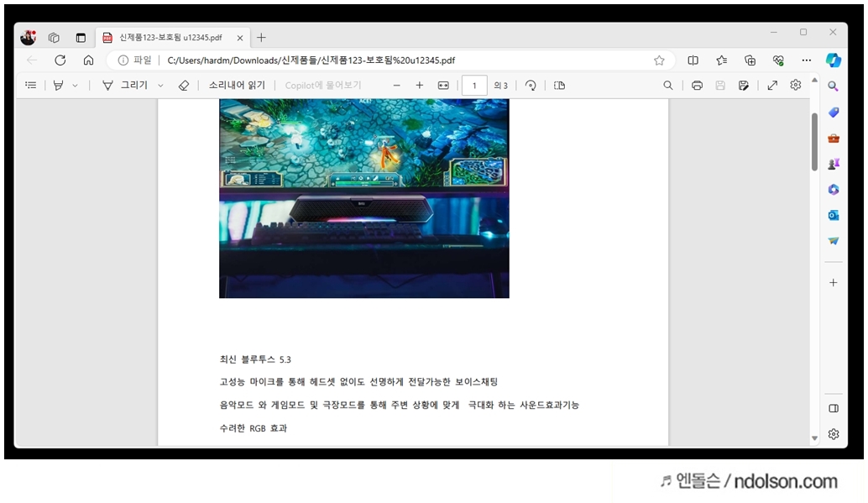Open the Tools briefcase in the sidebar
868x503 pixels.
coord(833,138)
